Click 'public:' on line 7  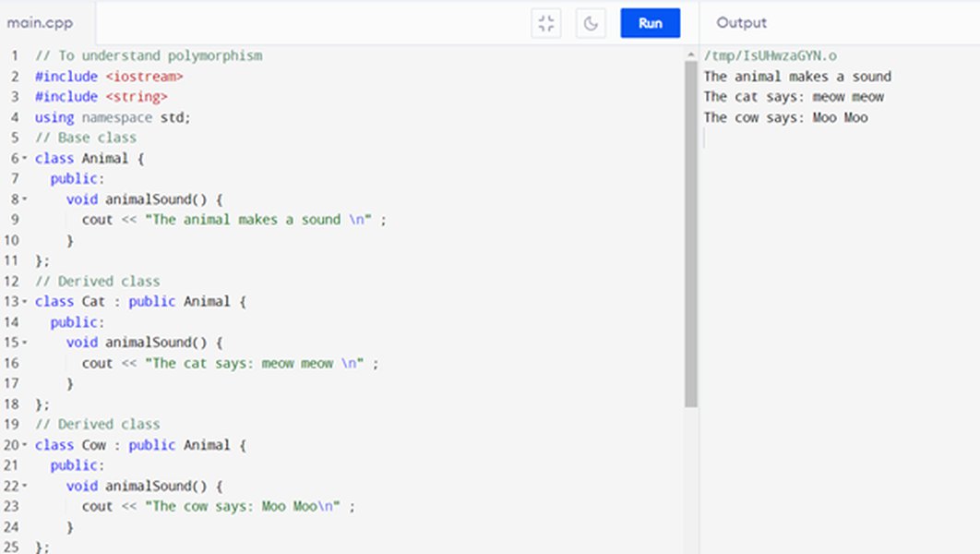[x=78, y=179]
